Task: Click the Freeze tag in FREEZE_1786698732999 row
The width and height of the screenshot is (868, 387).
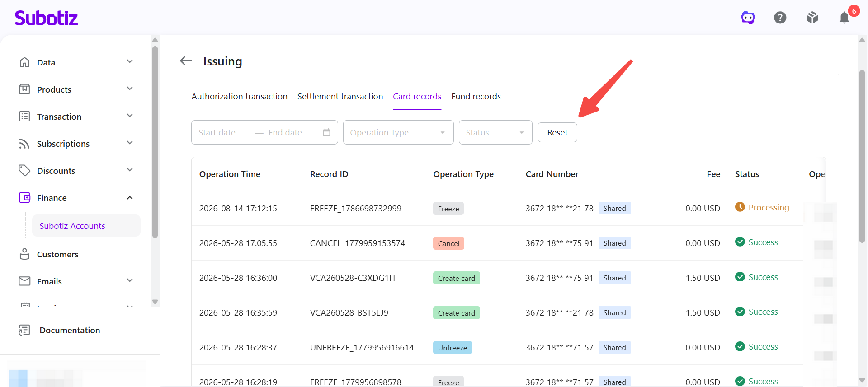Action: tap(448, 209)
